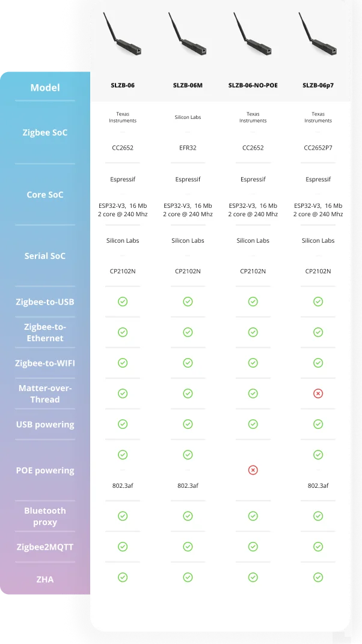The image size is (362, 644).
Task: Click SLZB-06M Matter-over-Thread checkmark
Action: 188,393
